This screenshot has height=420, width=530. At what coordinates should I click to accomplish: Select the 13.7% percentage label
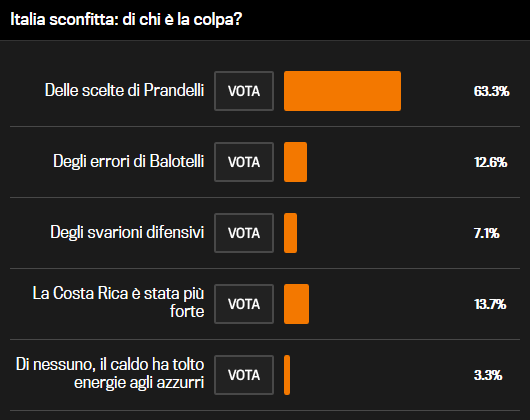(x=490, y=304)
